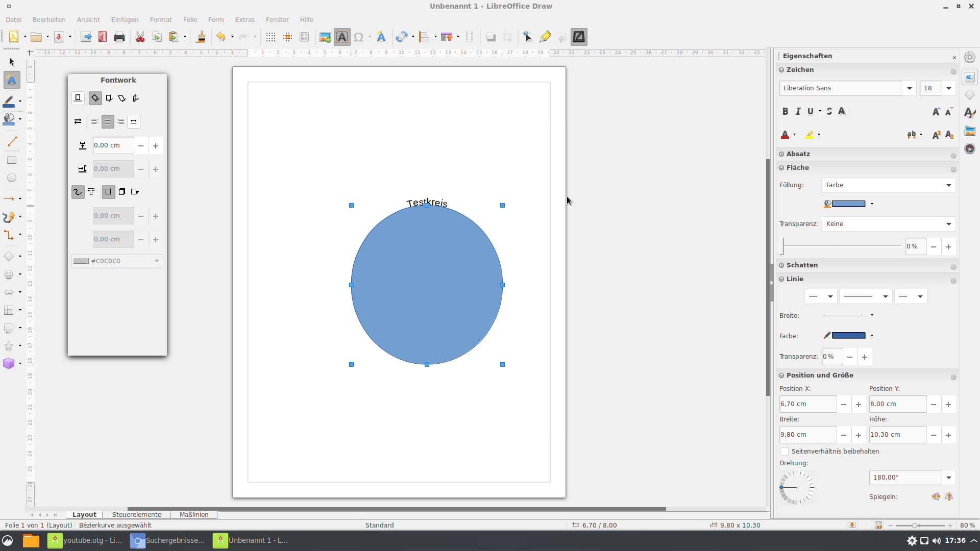Select the Rectangle drawing tool
This screenshot has width=980, height=551.
coord(12,160)
